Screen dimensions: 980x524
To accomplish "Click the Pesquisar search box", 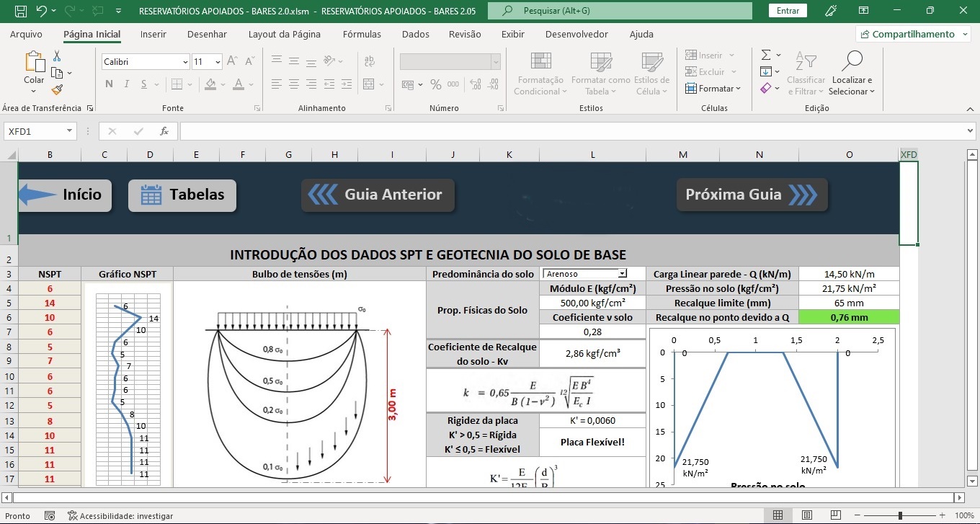I will tap(620, 11).
